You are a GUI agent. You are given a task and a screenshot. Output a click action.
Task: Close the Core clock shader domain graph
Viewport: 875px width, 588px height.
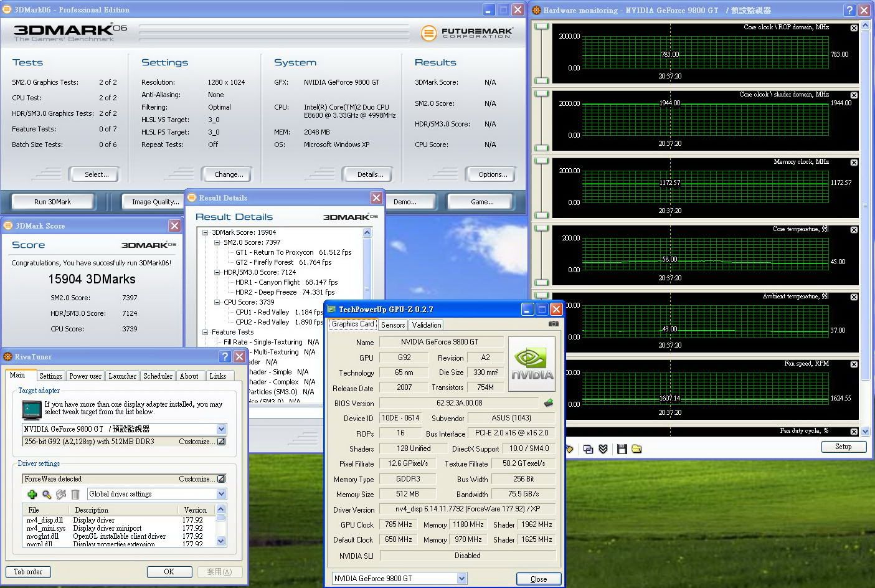click(854, 95)
